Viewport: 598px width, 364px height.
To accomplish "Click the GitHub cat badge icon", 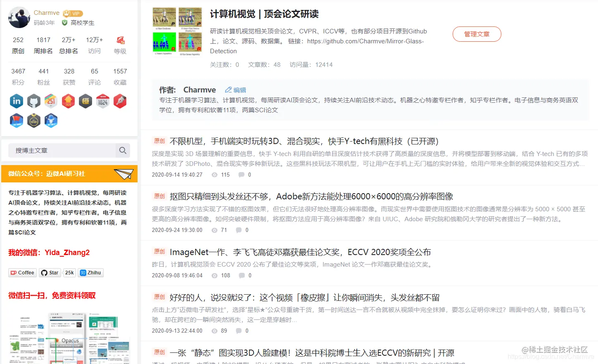I will [33, 101].
